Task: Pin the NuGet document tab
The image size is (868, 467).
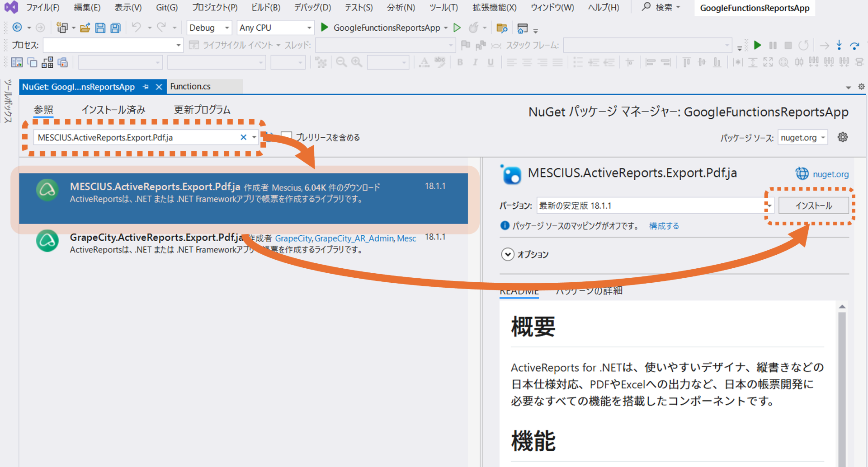Action: coord(146,87)
